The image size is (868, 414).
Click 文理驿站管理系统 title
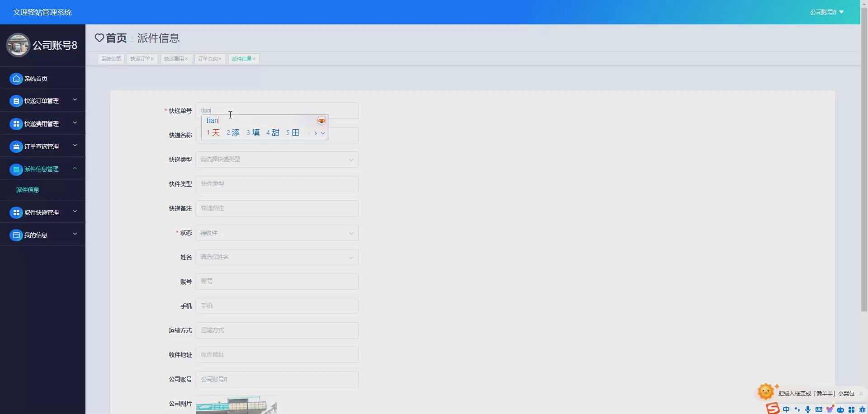[x=42, y=12]
